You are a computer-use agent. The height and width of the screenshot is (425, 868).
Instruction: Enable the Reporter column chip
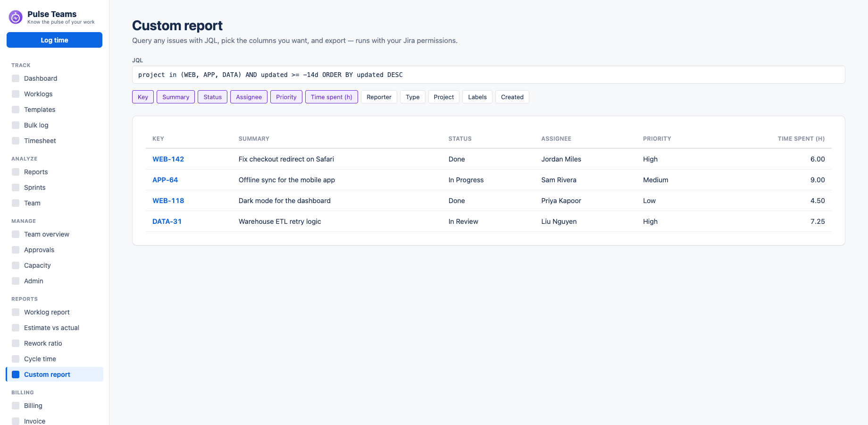coord(379,97)
